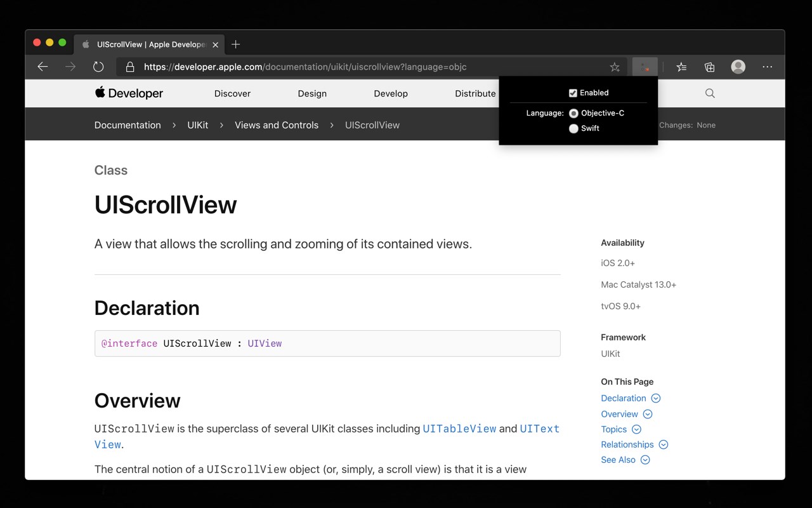Jump to See Also in On This Page
Screen dimensions: 812x508
click(618, 460)
